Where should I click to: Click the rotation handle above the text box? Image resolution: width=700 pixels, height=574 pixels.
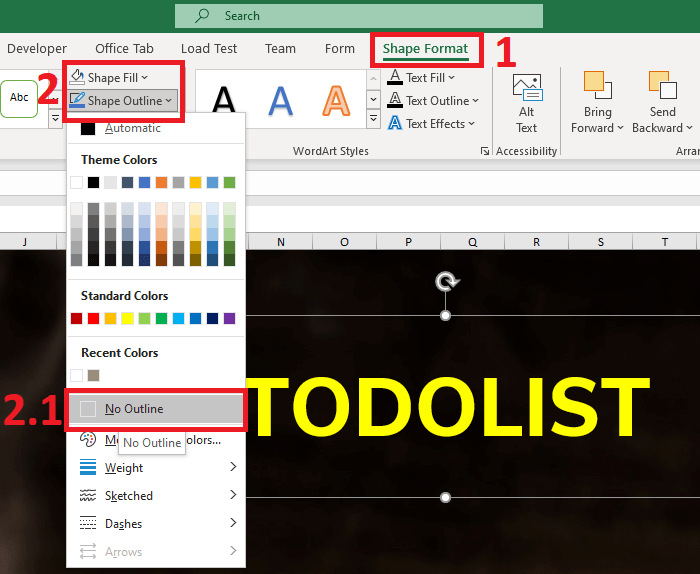(447, 281)
